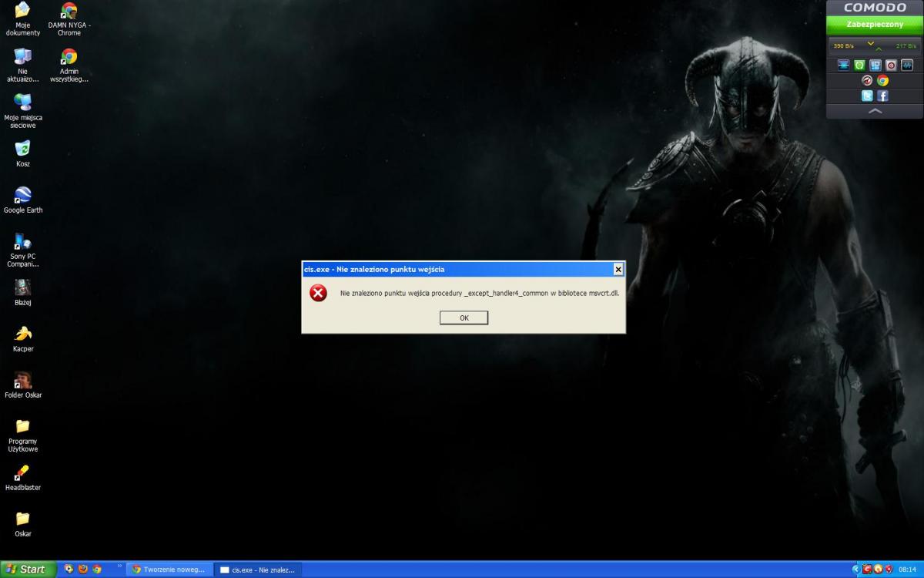Screen dimensions: 924x578
Task: Click the red error icon in dialog
Action: pos(318,293)
